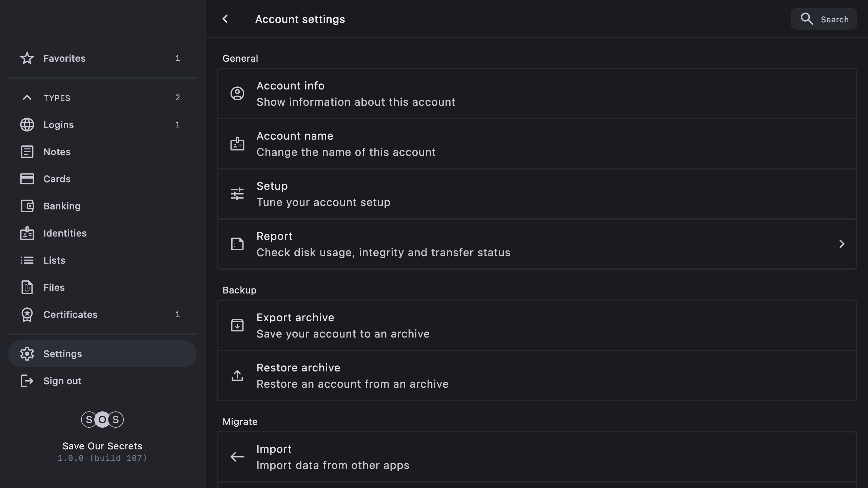The width and height of the screenshot is (868, 488).
Task: Click the back arrow beside Account settings
Action: [x=225, y=19]
